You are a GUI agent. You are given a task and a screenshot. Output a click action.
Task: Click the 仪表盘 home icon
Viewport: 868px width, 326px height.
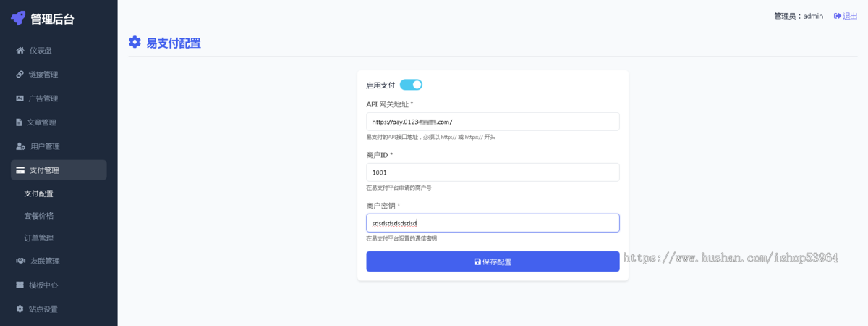[x=20, y=51]
